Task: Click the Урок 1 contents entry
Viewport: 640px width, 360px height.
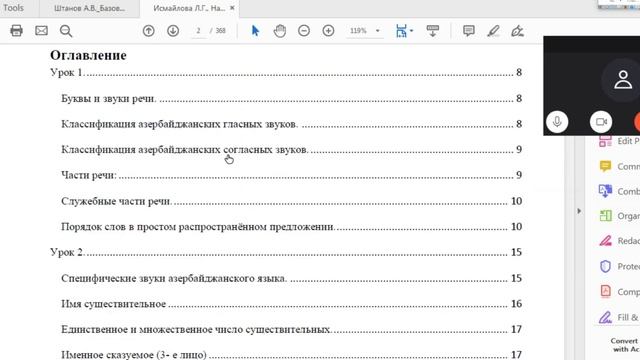Action: (286, 73)
